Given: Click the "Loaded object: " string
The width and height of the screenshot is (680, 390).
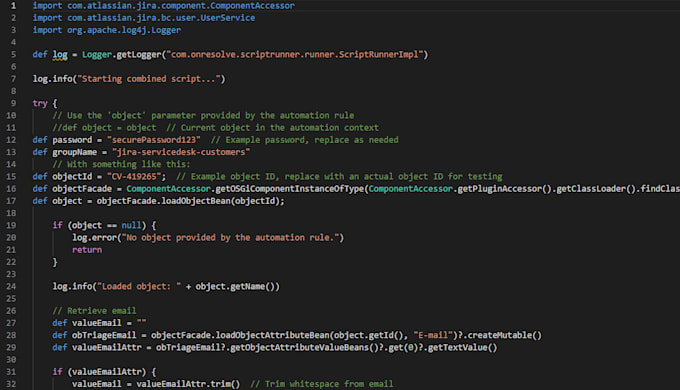Looking at the screenshot, I should coord(139,286).
